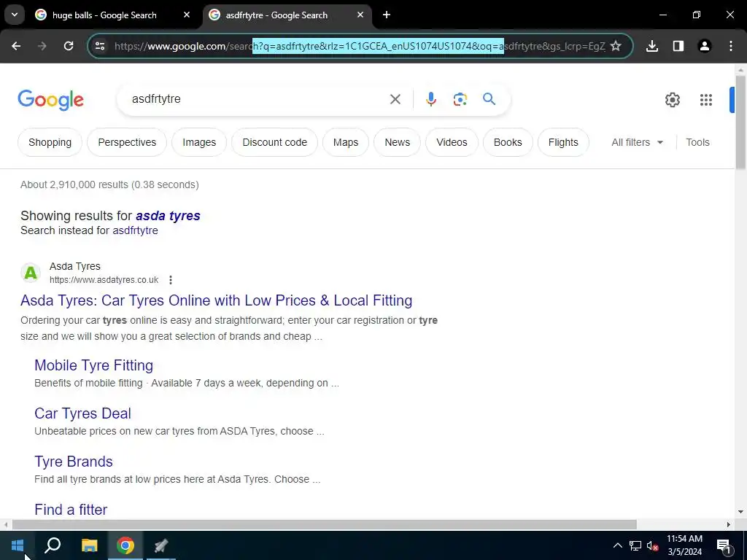
Task: Switch to Flights results
Action: (x=563, y=142)
